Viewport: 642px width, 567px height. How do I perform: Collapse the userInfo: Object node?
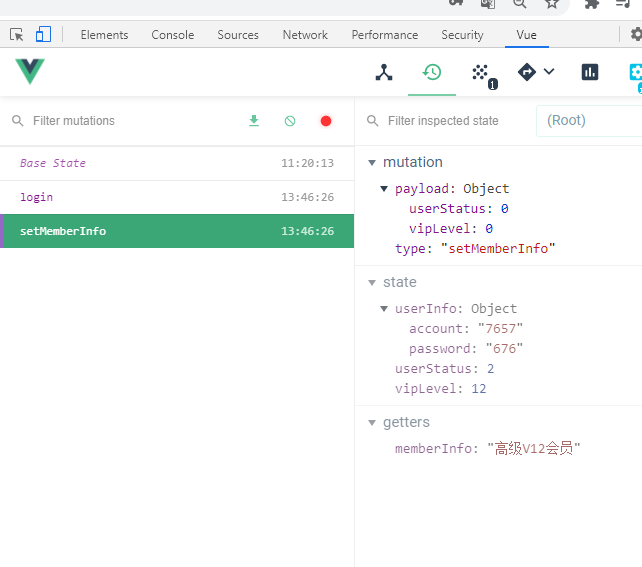pyautogui.click(x=384, y=309)
